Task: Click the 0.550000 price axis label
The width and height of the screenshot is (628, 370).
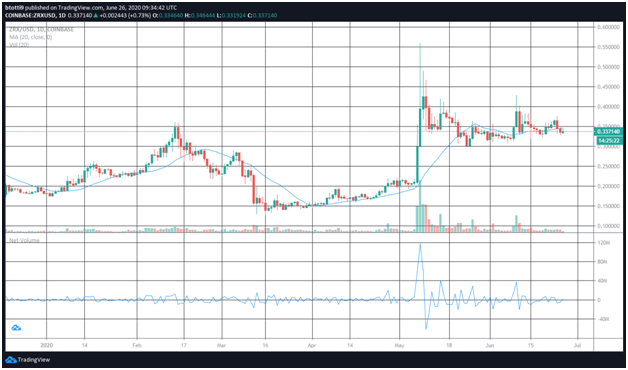Action: tap(607, 47)
